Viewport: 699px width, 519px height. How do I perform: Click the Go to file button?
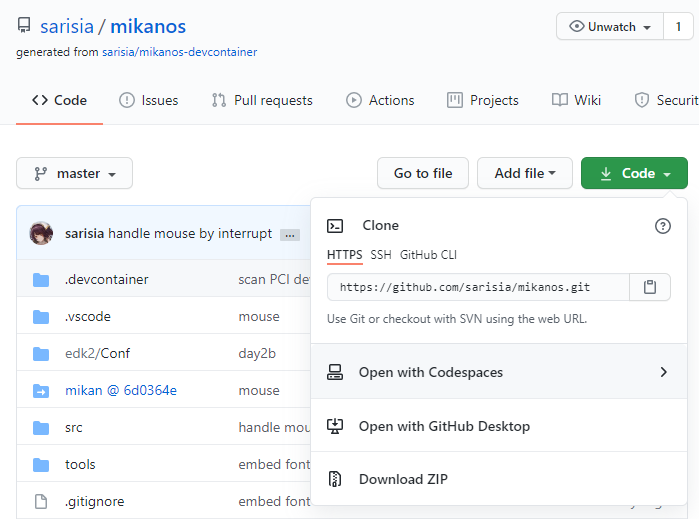[x=423, y=173]
